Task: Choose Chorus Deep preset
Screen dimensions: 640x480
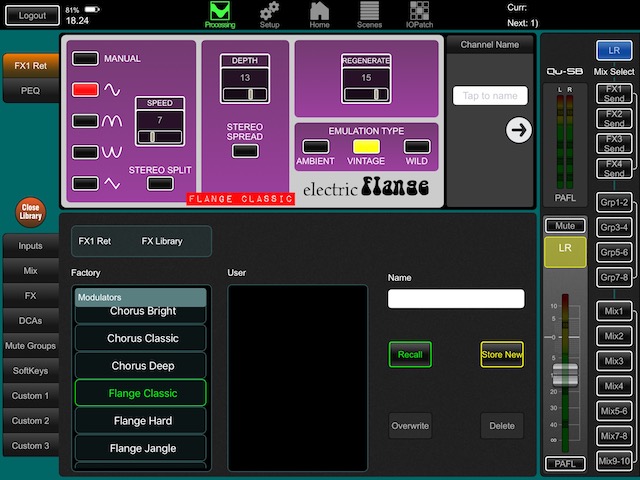Action: tap(141, 366)
